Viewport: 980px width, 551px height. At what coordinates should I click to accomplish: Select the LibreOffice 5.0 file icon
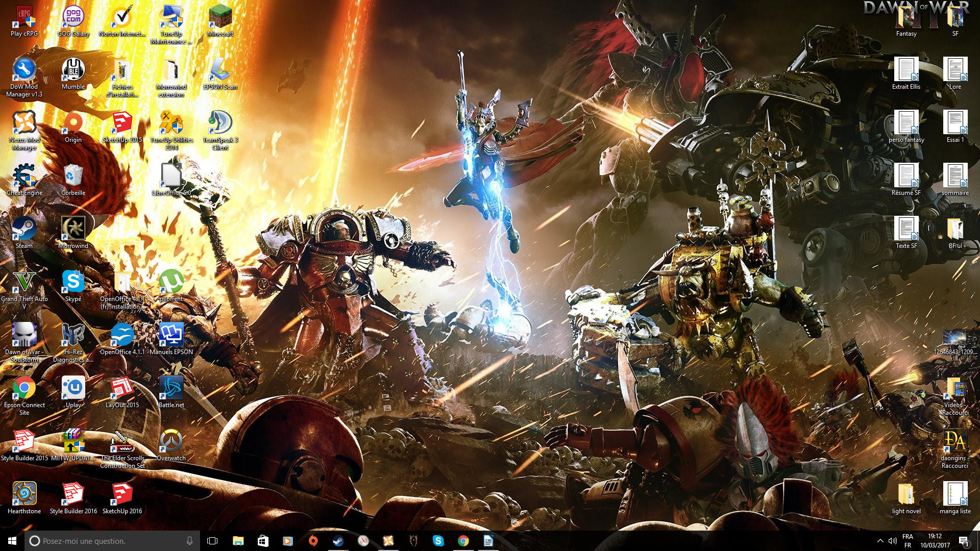(x=171, y=180)
